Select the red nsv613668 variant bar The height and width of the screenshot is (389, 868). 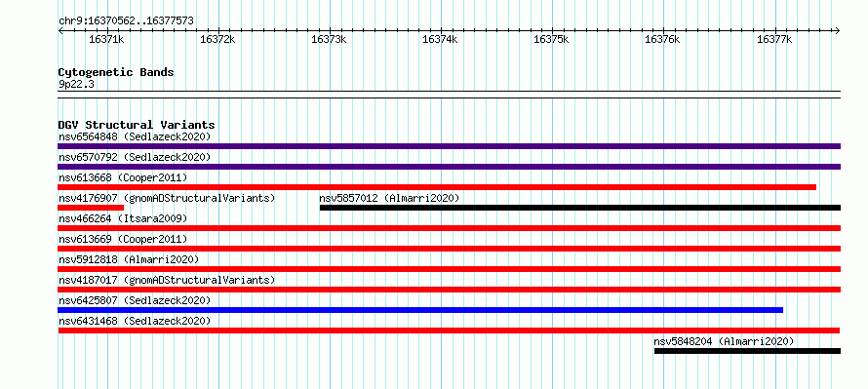[x=437, y=187]
